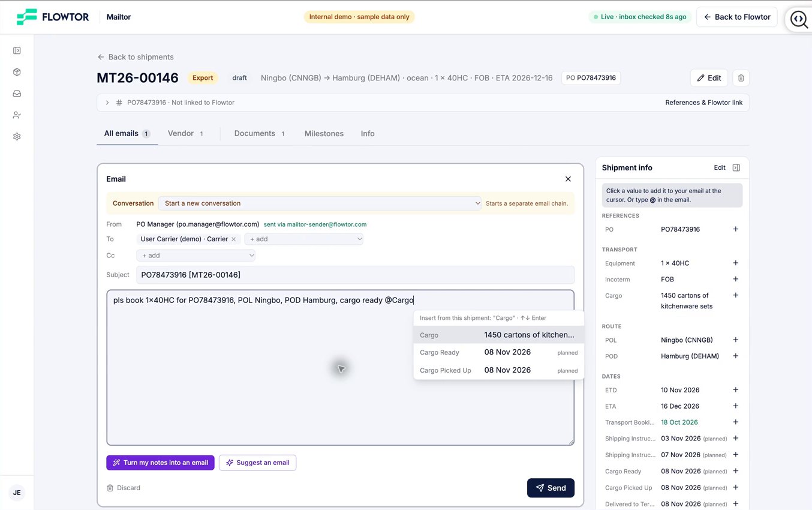Click the References & Flowtor link
The width and height of the screenshot is (812, 510).
point(704,103)
